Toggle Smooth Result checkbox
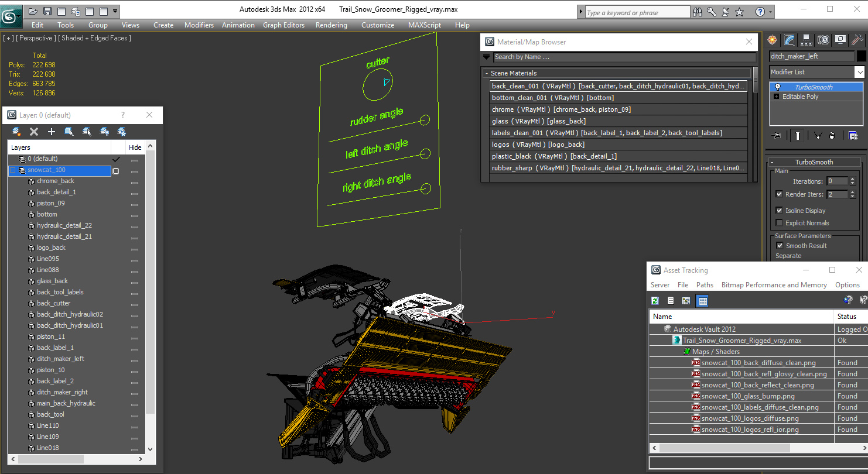Image resolution: width=868 pixels, height=474 pixels. (780, 246)
